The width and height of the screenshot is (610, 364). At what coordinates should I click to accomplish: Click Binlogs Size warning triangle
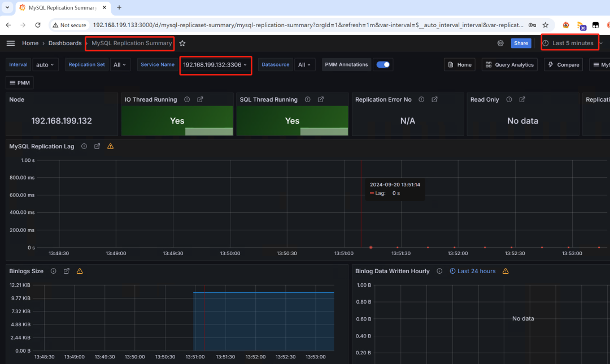point(80,271)
